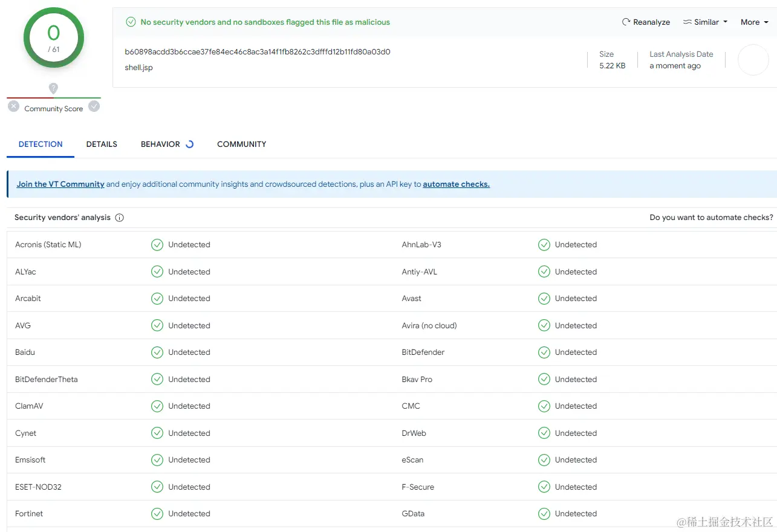
Task: Click the checkmark icon in BitDefender row
Action: point(544,352)
